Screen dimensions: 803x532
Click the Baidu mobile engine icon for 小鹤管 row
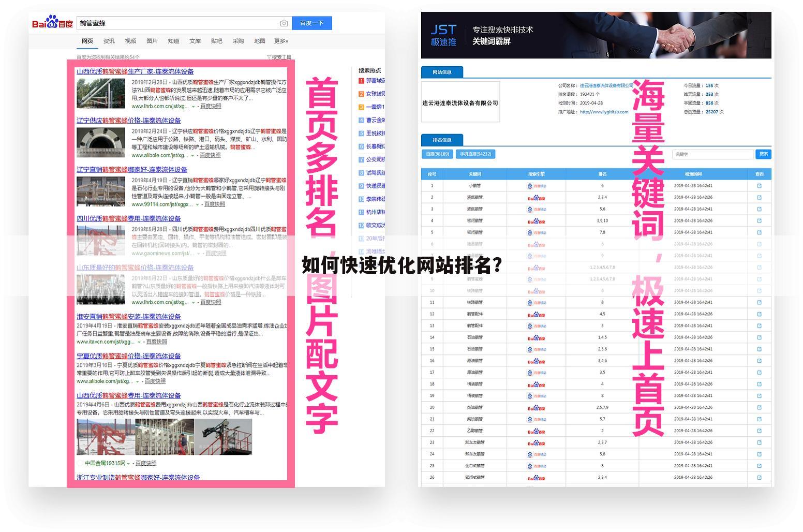click(537, 186)
